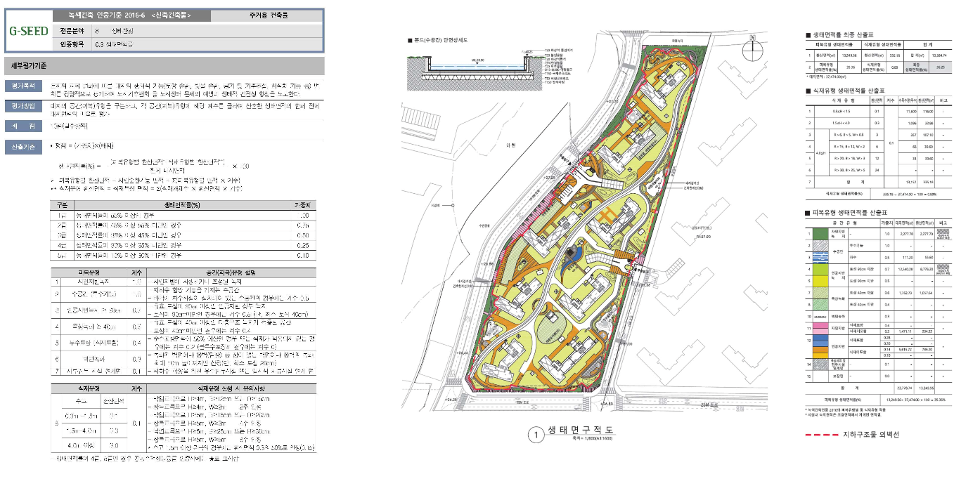Click the planting count value 11,600
This screenshot has height=486, width=980.
911,111
